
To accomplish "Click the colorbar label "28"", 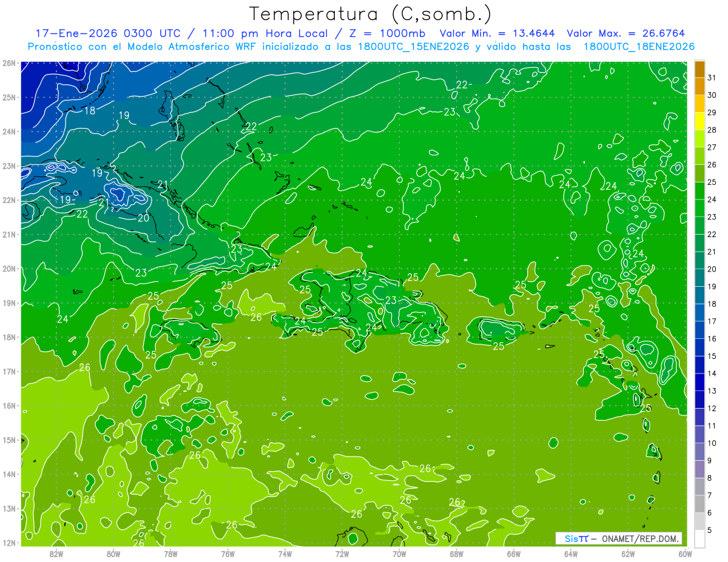I will [712, 130].
